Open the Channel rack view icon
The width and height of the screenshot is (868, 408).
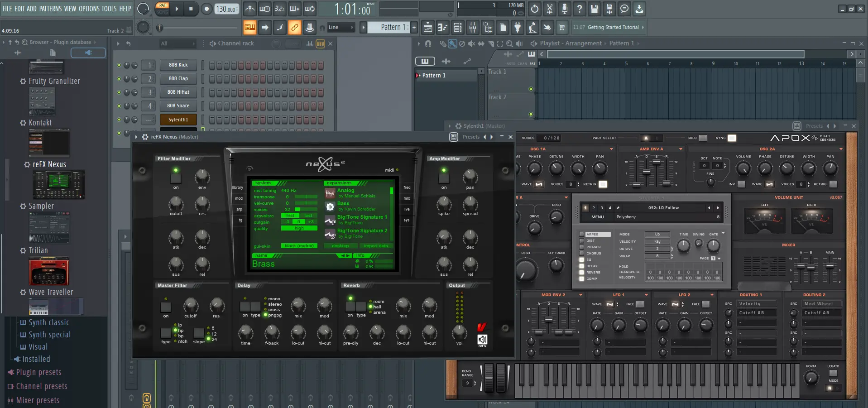click(458, 28)
